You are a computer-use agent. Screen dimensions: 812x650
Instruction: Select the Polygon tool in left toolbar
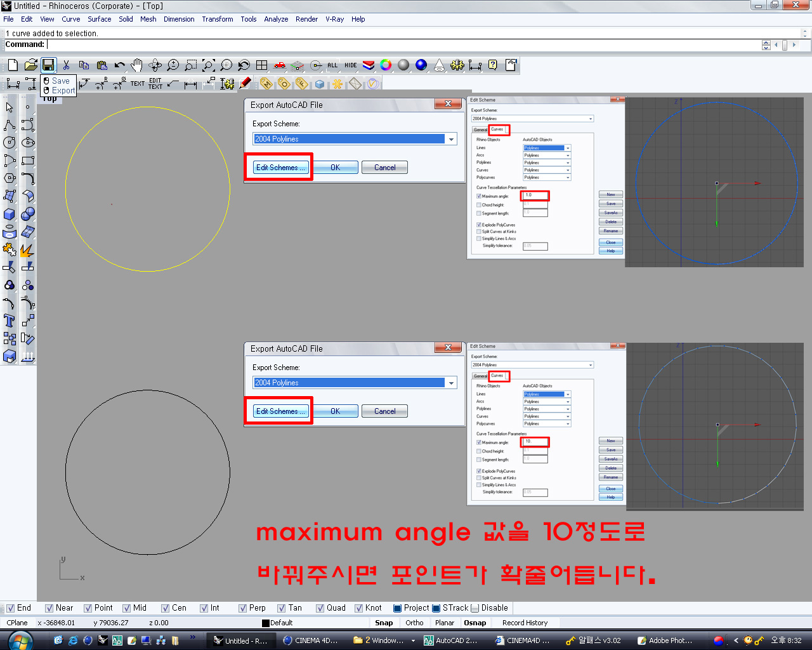pos(10,178)
